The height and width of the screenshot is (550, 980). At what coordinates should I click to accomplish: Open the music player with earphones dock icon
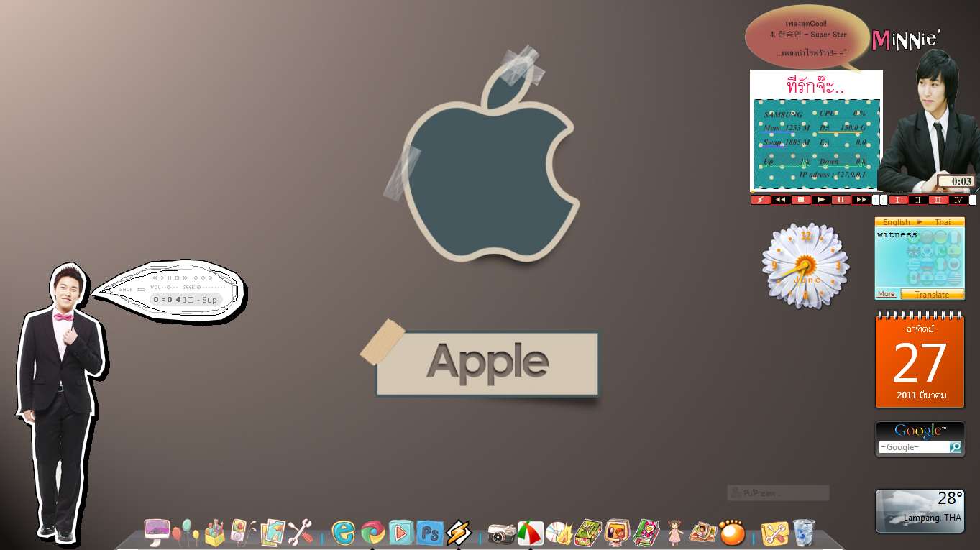(x=242, y=532)
